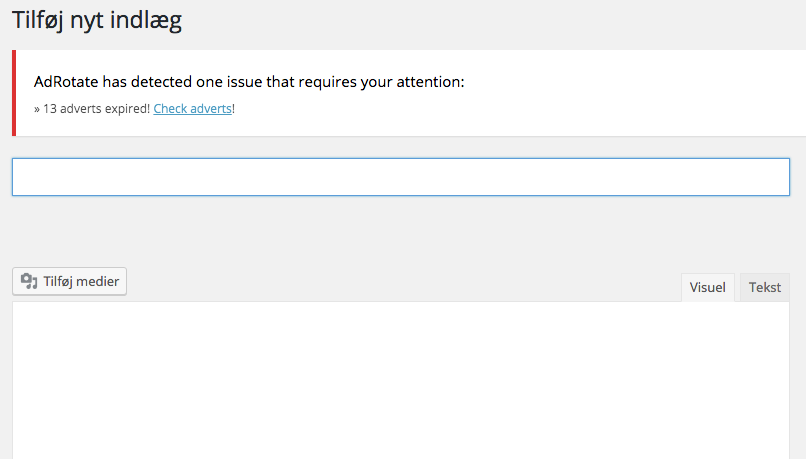The width and height of the screenshot is (806, 459).
Task: Switch to the Visuel editor tab
Action: (708, 287)
